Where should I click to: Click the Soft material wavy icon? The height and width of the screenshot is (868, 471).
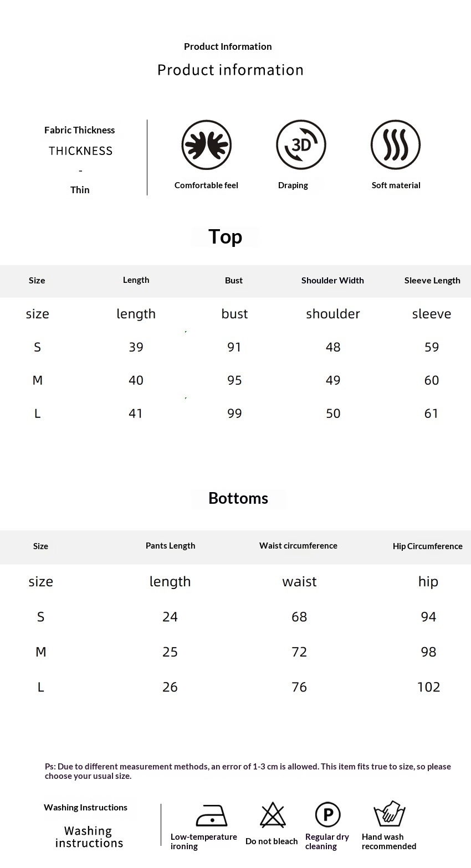point(396,145)
